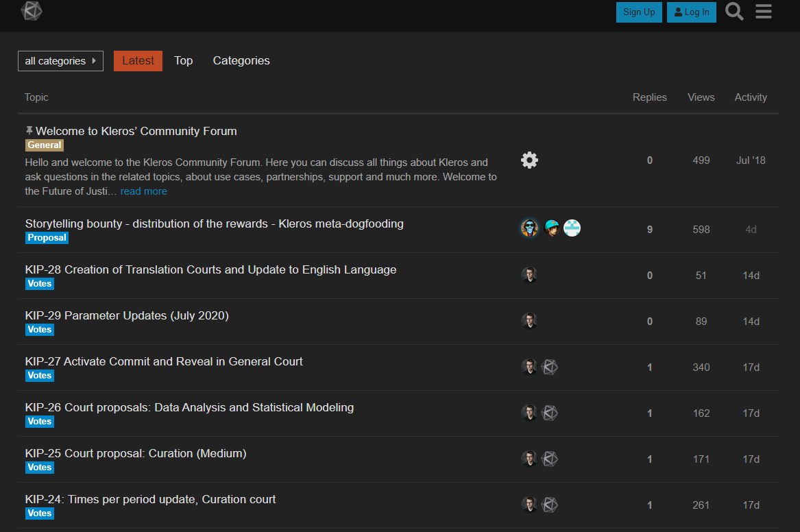Switch to the Top tab

click(x=183, y=61)
